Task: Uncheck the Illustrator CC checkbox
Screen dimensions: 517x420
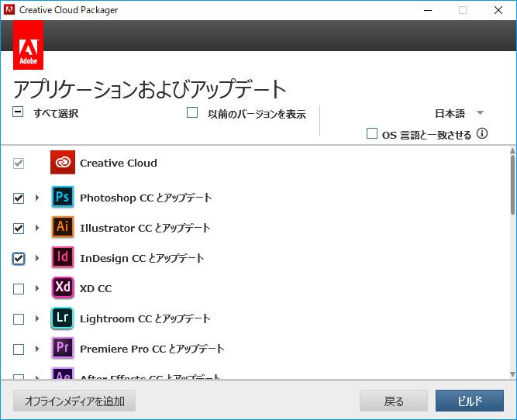Action: [19, 229]
